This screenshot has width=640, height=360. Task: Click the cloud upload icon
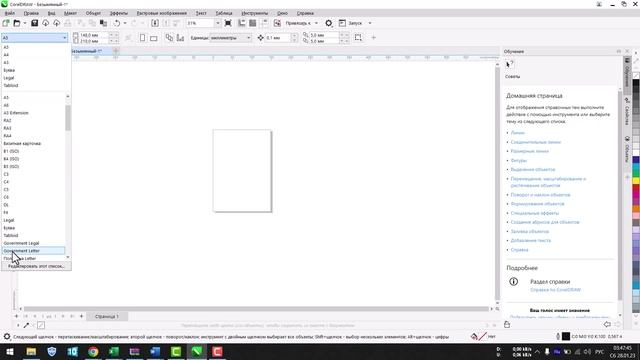pyautogui.click(x=57, y=23)
